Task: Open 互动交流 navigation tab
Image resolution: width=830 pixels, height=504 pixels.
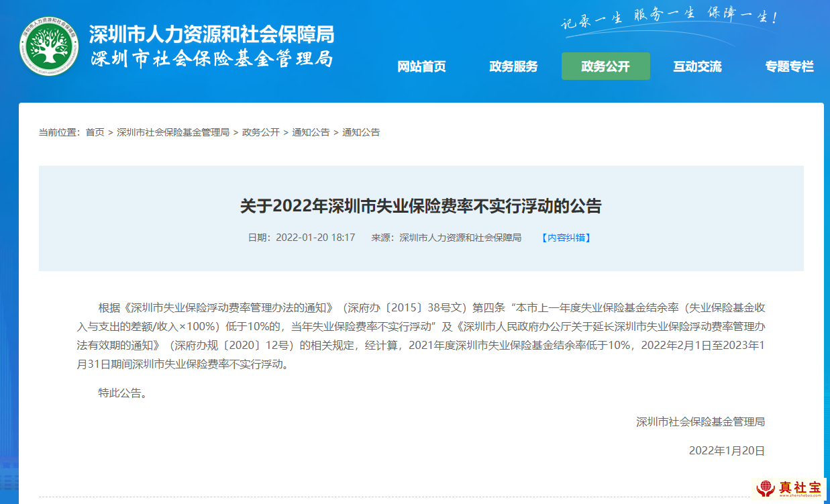Action: click(x=697, y=66)
